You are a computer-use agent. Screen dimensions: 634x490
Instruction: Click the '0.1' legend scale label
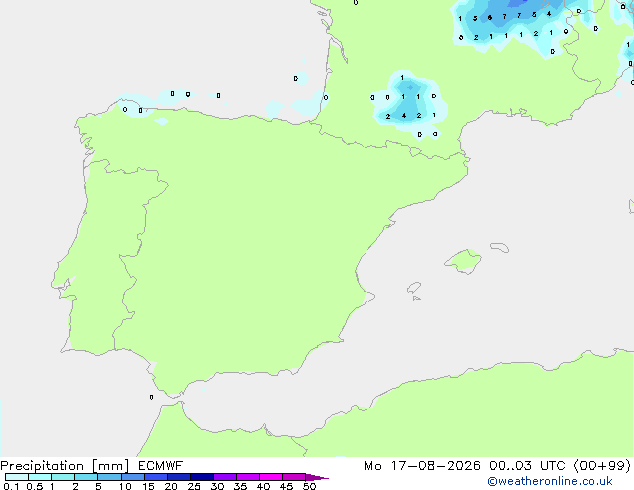pos(11,486)
